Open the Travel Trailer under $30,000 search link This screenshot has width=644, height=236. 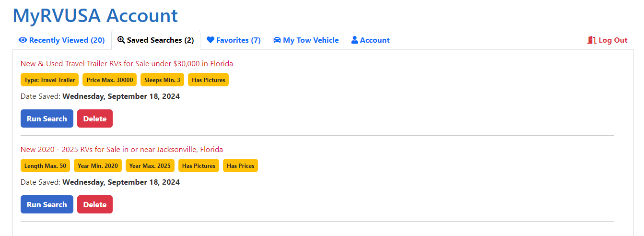(x=127, y=63)
